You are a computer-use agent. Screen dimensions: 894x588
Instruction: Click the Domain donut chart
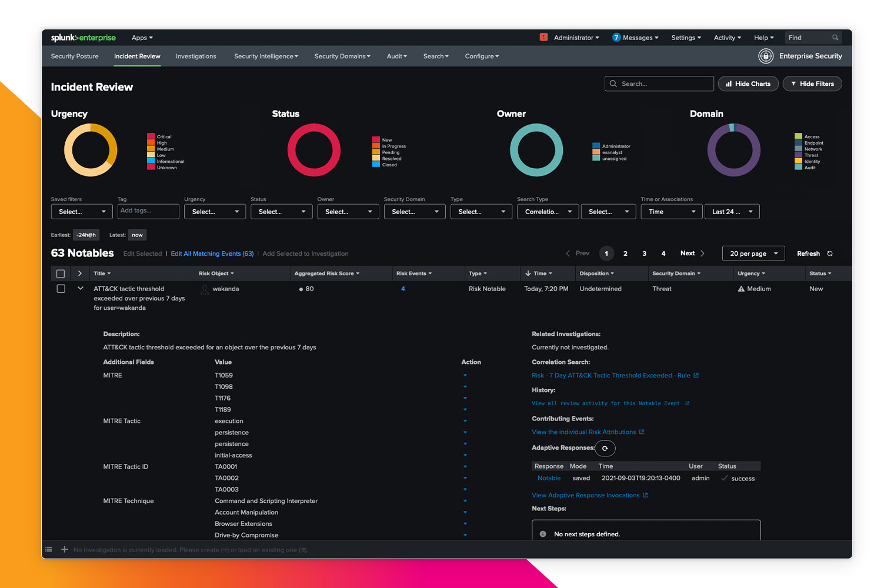click(x=734, y=150)
